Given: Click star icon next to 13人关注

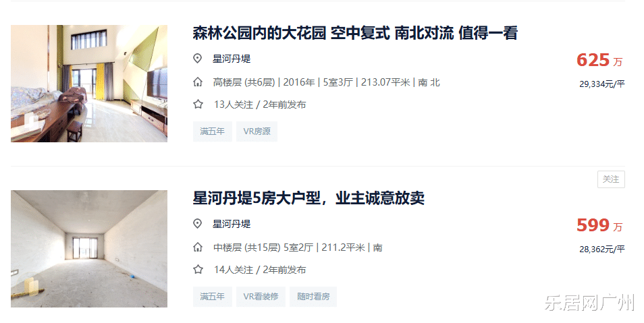Looking at the screenshot, I should [198, 105].
